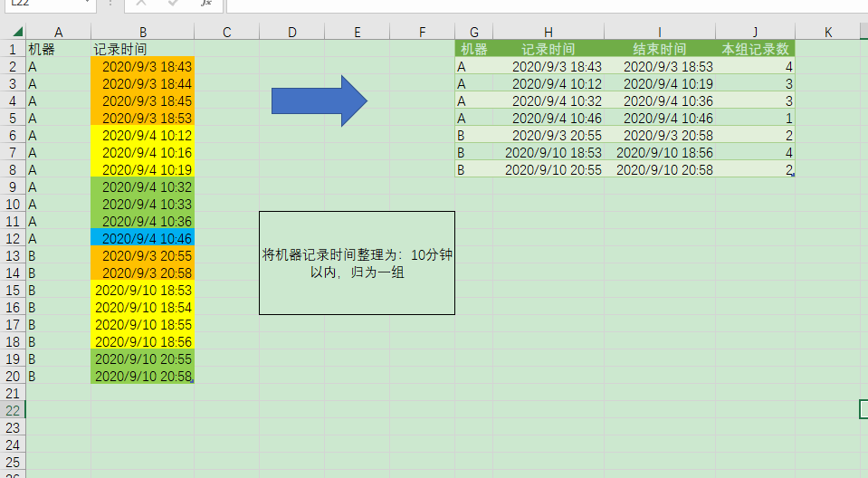868x478 pixels.
Task: Select column D header
Action: (x=291, y=32)
